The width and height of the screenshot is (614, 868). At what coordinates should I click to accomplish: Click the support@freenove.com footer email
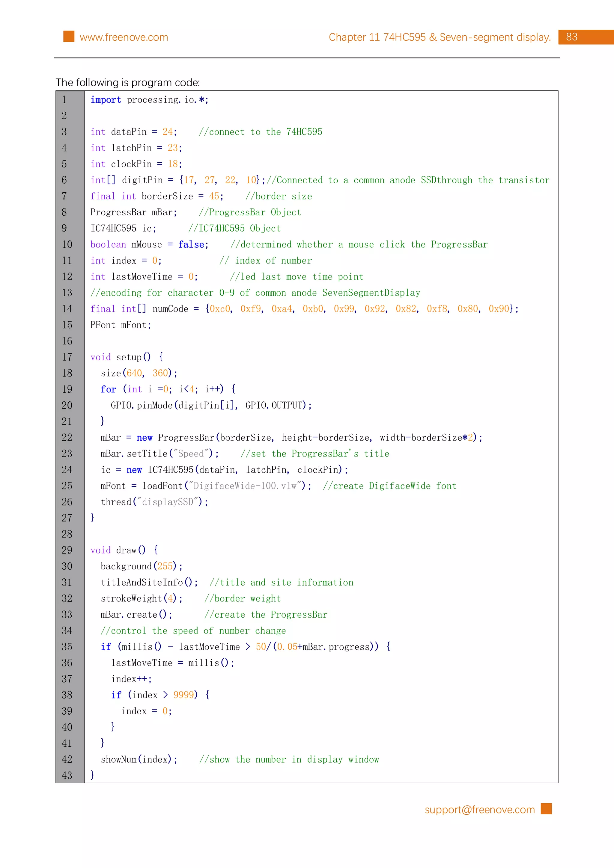click(479, 809)
